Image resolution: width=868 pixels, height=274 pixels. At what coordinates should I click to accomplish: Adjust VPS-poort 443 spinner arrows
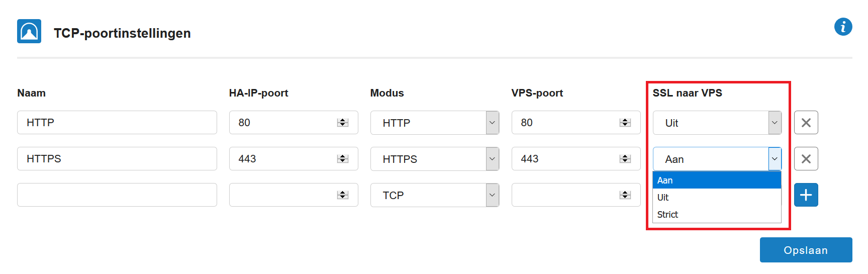point(625,159)
